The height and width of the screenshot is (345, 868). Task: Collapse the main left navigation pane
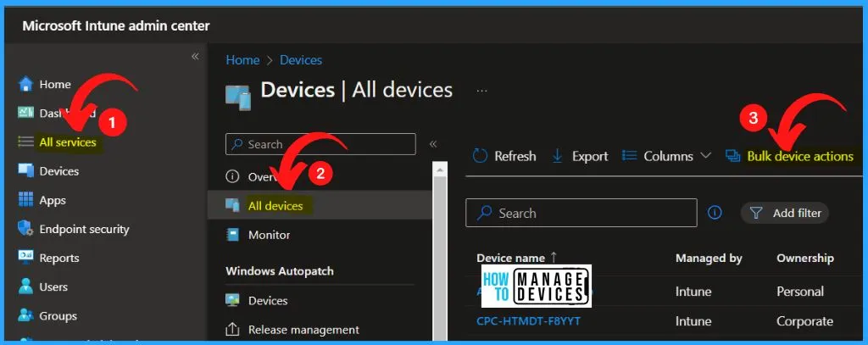(x=195, y=57)
